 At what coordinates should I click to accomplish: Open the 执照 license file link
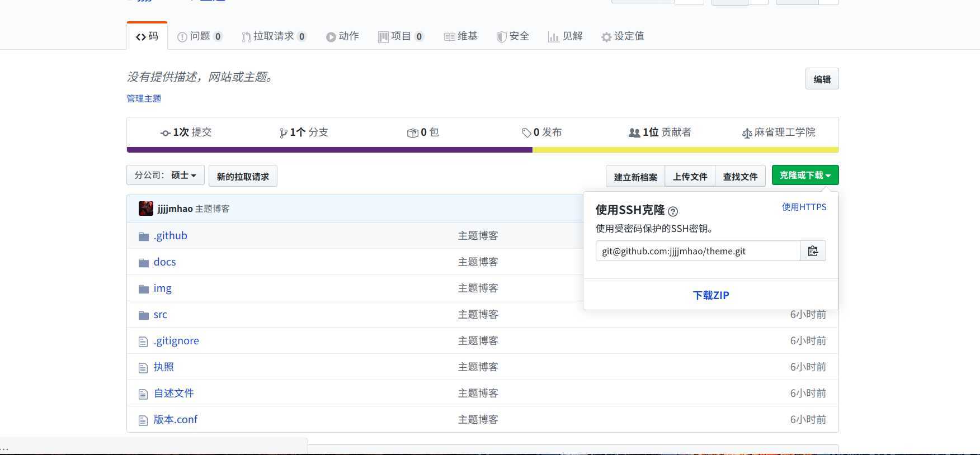(164, 367)
